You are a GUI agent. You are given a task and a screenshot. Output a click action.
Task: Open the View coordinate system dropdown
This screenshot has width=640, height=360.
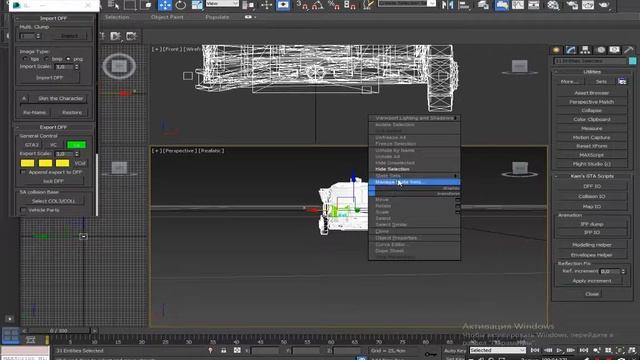click(x=222, y=4)
